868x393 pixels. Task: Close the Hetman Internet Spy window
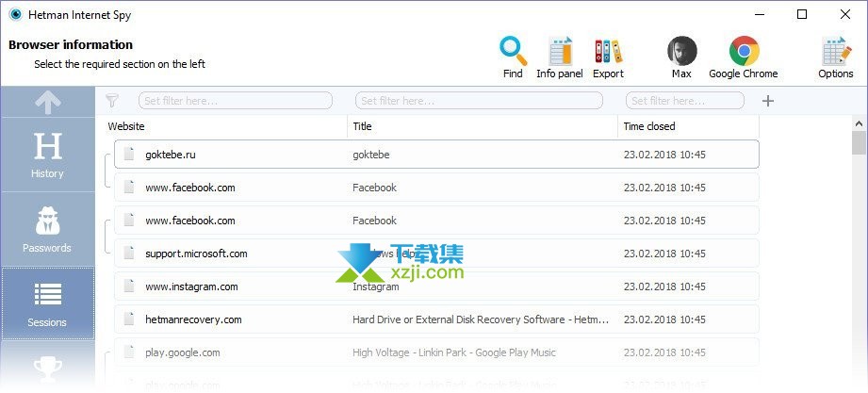pyautogui.click(x=845, y=14)
